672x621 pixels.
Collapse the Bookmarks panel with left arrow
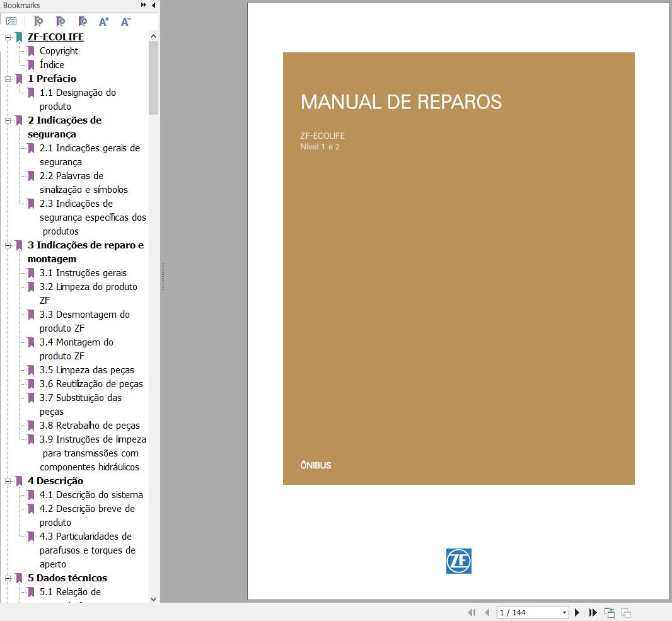[153, 5]
